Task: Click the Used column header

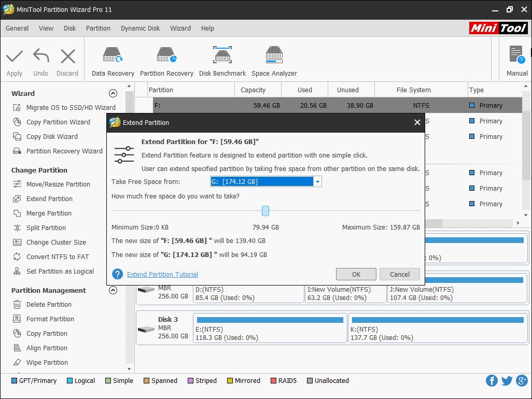Action: pyautogui.click(x=305, y=90)
